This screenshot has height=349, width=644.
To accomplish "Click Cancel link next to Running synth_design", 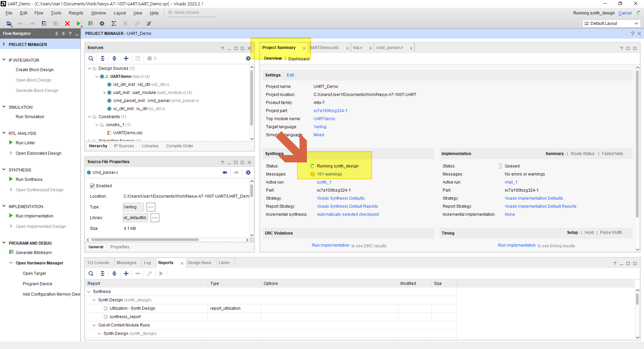I will (625, 13).
